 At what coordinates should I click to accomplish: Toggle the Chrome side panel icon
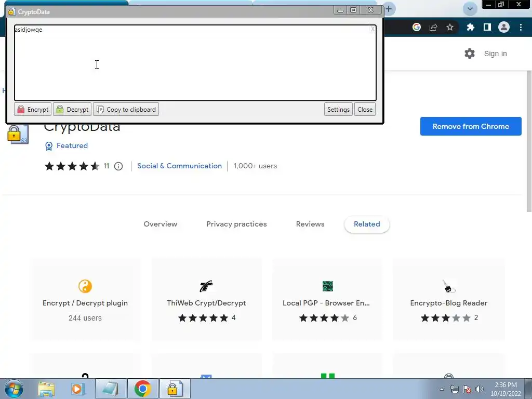[487, 27]
